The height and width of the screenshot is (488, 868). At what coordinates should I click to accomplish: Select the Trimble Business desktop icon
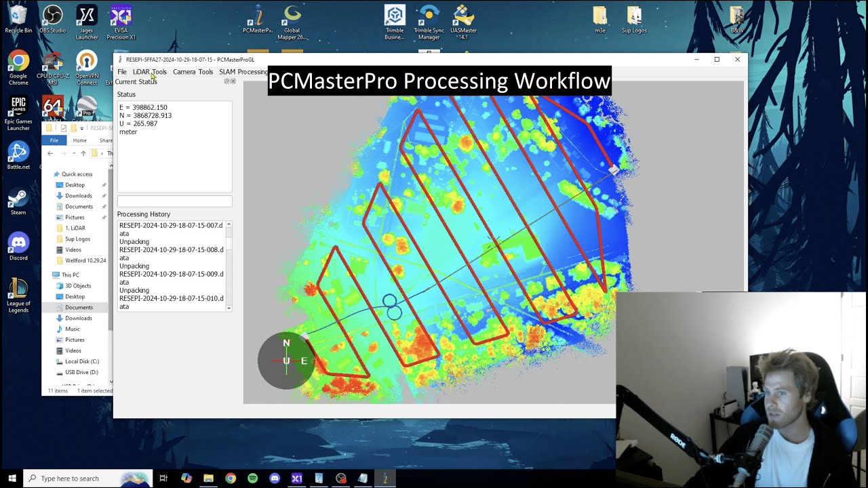click(394, 22)
